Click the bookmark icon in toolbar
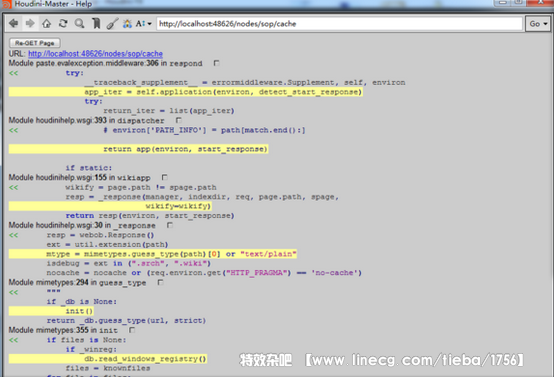554x377 pixels. pos(96,23)
